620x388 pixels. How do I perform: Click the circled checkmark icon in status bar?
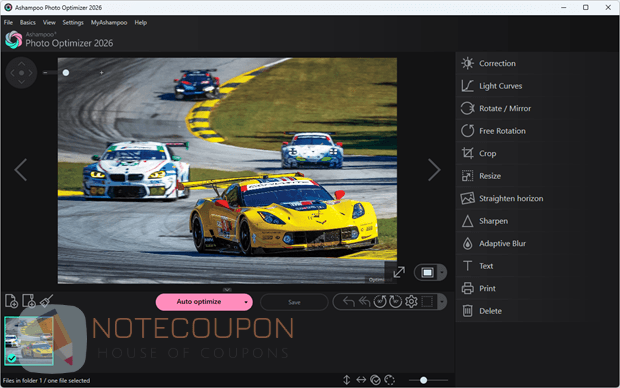point(375,380)
